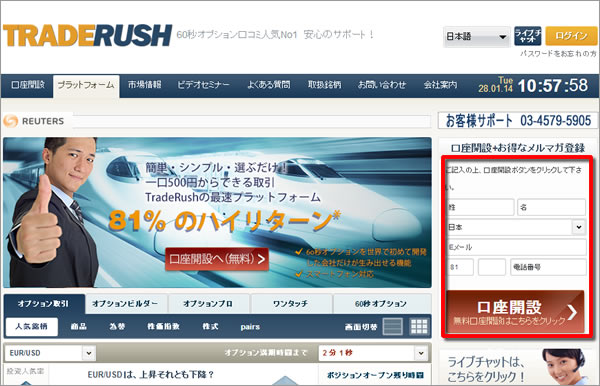Open the 取扱銘柄 menu item

tap(324, 85)
